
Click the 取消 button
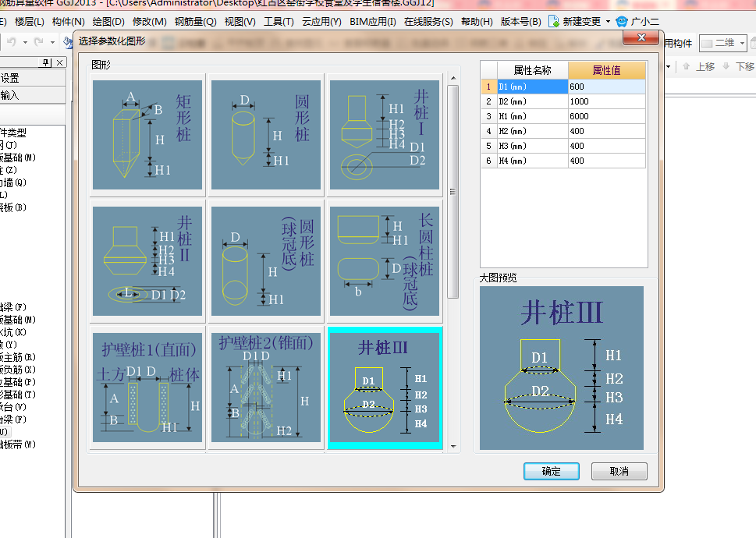pyautogui.click(x=619, y=471)
